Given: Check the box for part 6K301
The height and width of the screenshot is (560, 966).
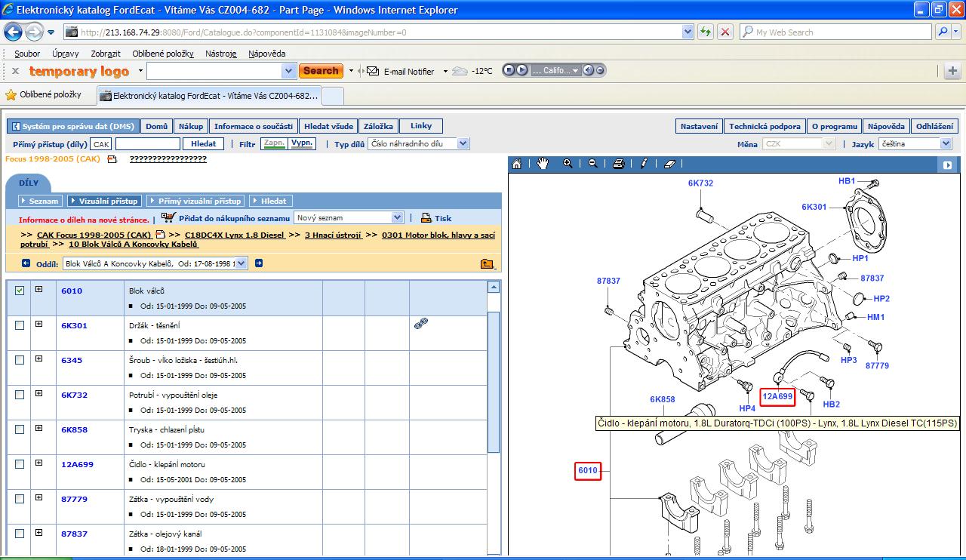Looking at the screenshot, I should point(20,325).
